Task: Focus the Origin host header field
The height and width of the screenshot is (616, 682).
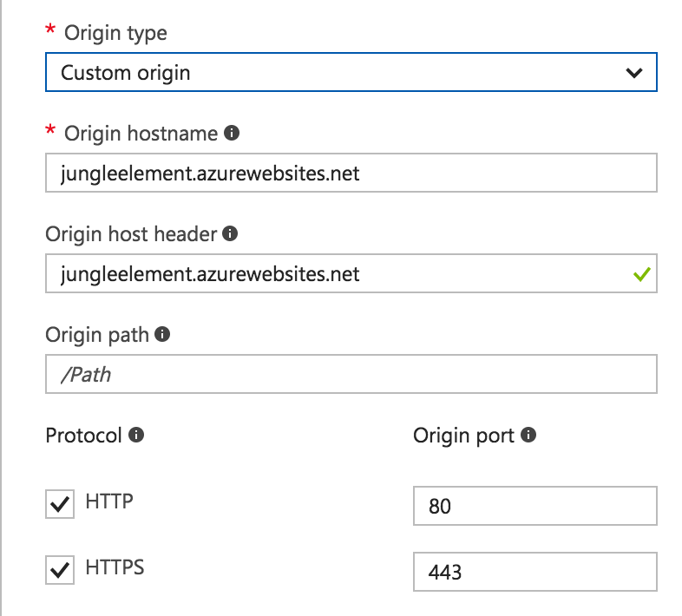Action: [x=351, y=273]
